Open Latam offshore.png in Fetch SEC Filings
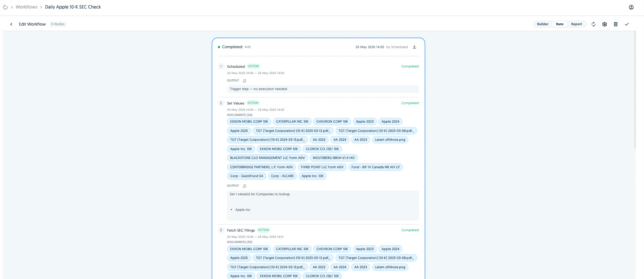Image resolution: width=644 pixels, height=279 pixels. coord(390,267)
